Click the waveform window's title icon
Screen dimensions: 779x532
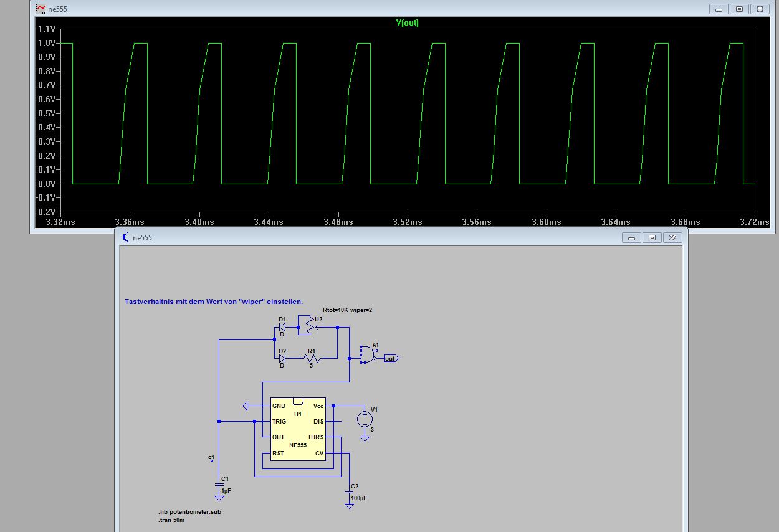point(41,9)
